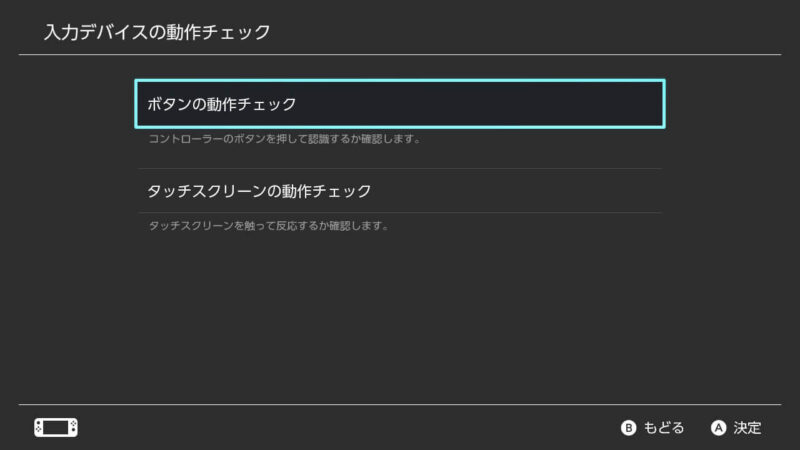Click the screen part of console icon
The height and width of the screenshot is (450, 800).
(56, 428)
